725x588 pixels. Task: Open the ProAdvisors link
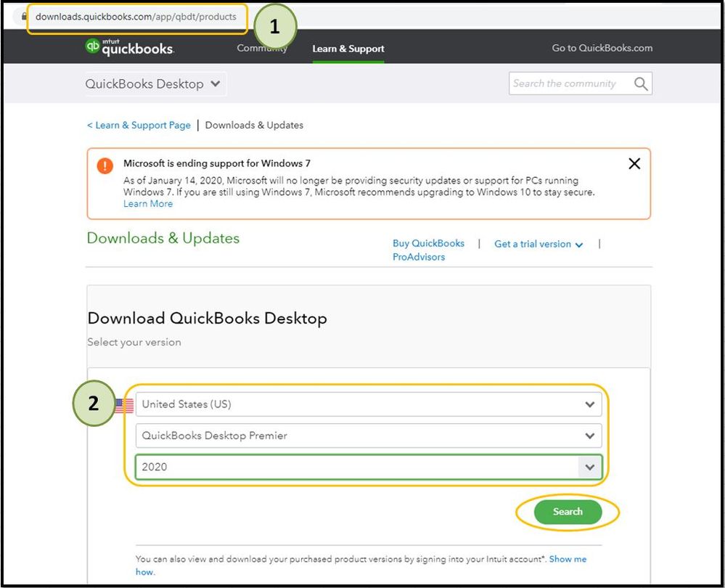coord(419,257)
